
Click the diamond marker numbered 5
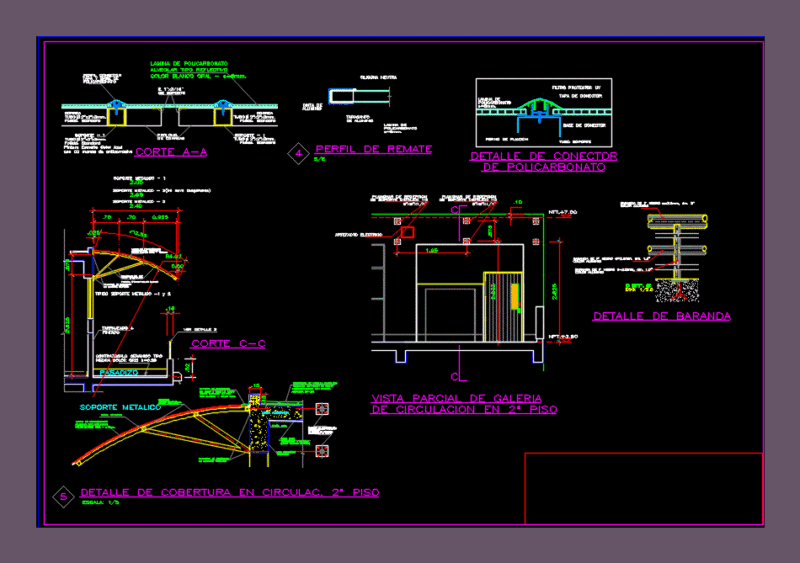click(x=64, y=497)
